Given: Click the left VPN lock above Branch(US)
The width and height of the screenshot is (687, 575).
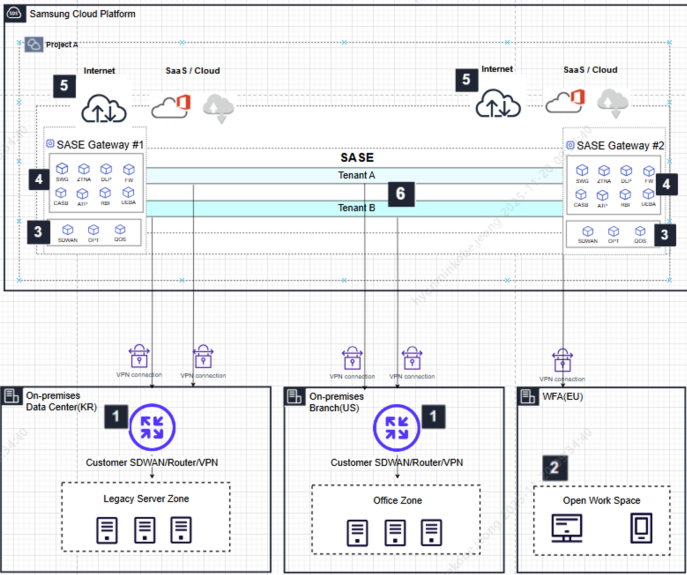Looking at the screenshot, I should 352,358.
